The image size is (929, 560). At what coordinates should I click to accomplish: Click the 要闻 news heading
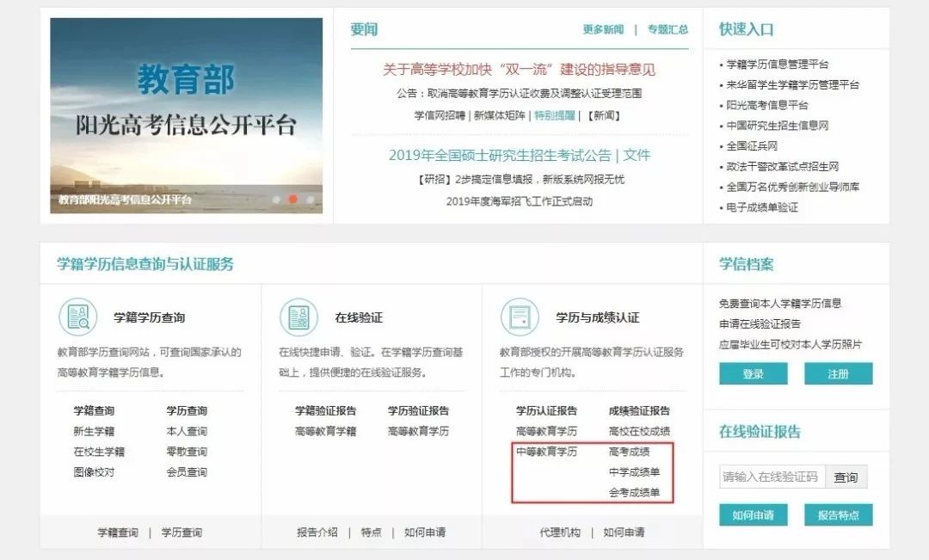tap(364, 29)
